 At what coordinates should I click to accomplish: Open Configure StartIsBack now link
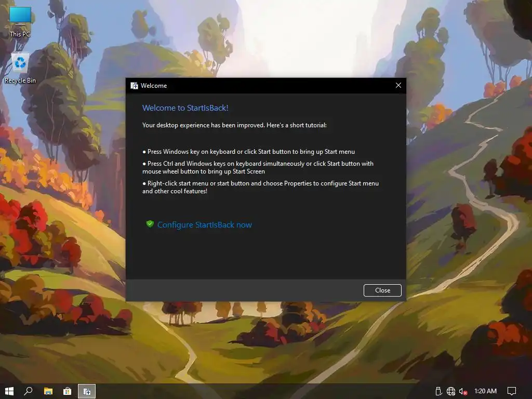205,224
